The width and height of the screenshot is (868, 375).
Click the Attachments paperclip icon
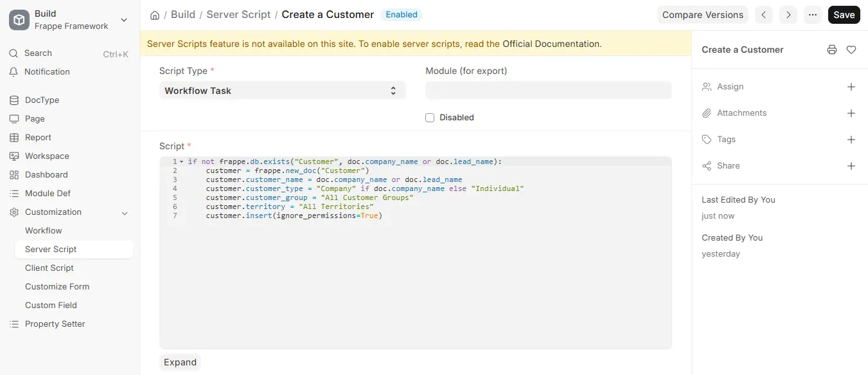click(707, 113)
